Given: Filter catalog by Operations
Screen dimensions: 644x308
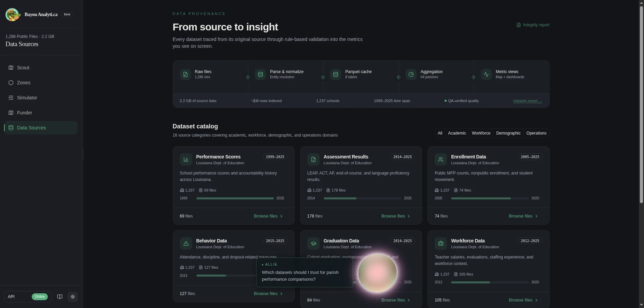Looking at the screenshot, I should (536, 133).
